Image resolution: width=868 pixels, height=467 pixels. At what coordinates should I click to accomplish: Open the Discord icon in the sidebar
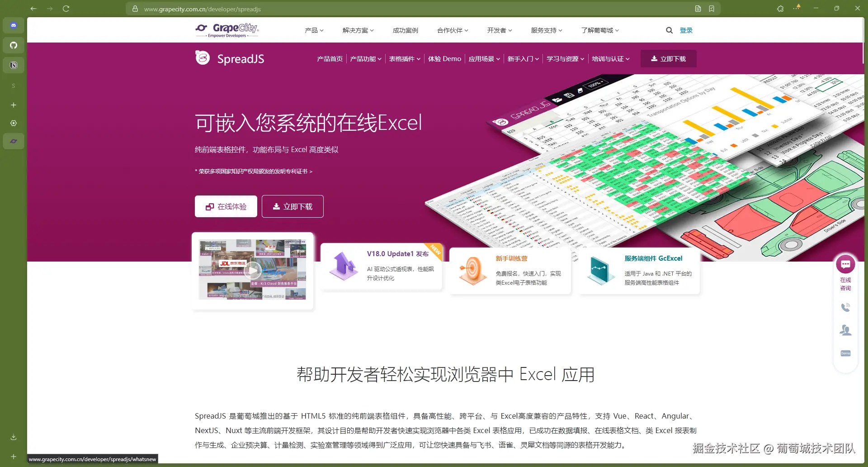click(14, 25)
